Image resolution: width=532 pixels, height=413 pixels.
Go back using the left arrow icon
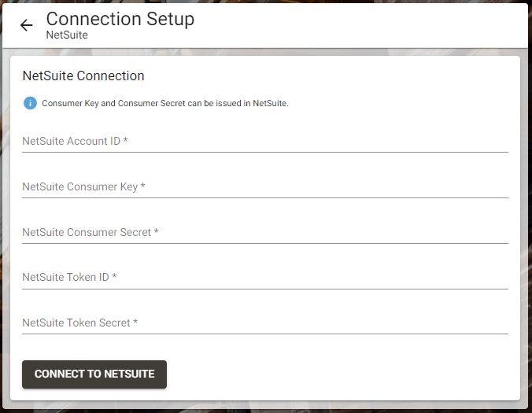click(26, 25)
